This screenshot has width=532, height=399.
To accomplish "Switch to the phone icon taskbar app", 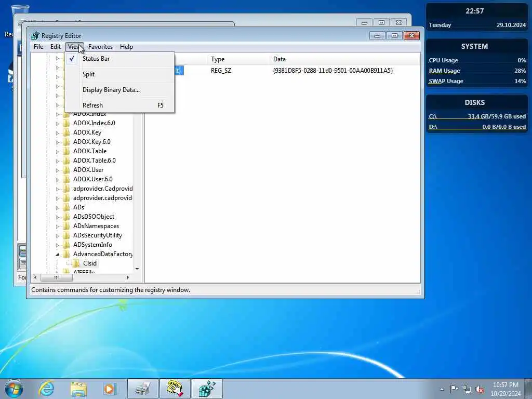I will point(175,389).
